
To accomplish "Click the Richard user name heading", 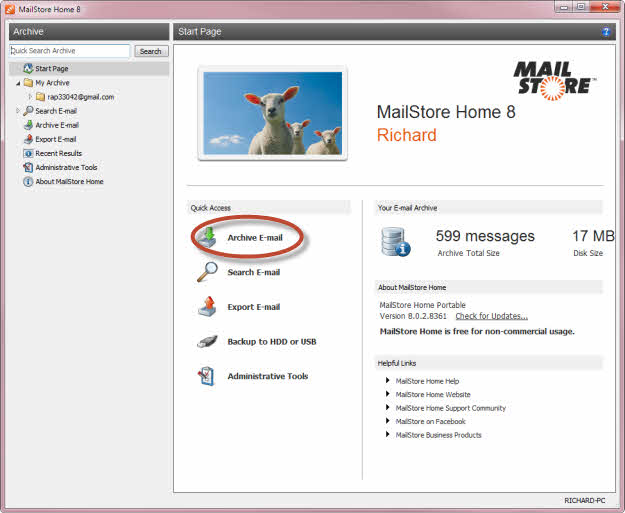I will tap(407, 135).
